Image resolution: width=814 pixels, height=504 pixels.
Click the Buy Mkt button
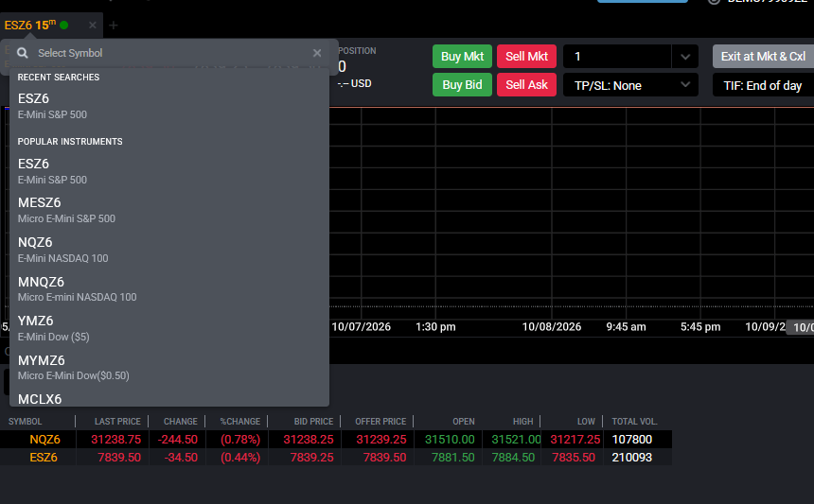tap(462, 57)
